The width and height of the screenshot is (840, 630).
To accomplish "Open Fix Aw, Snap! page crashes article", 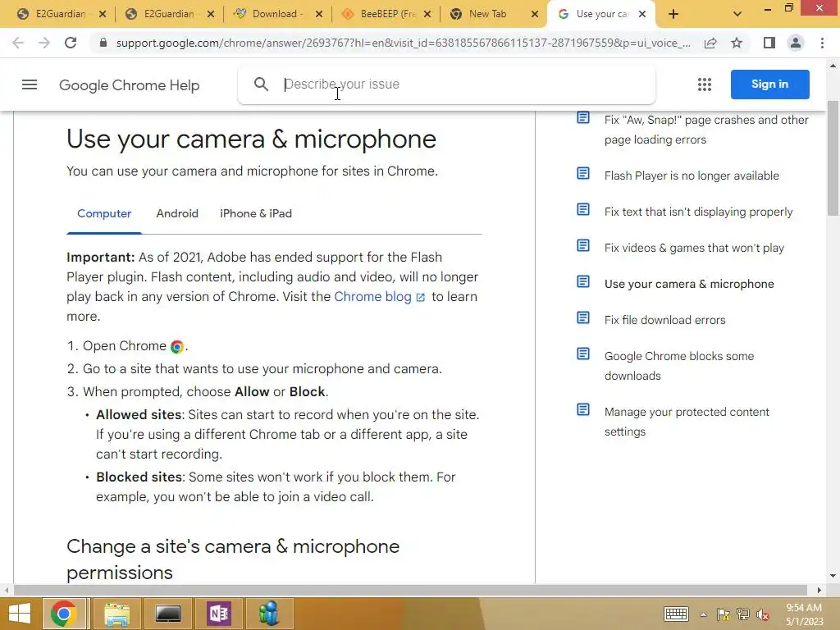I will (706, 130).
